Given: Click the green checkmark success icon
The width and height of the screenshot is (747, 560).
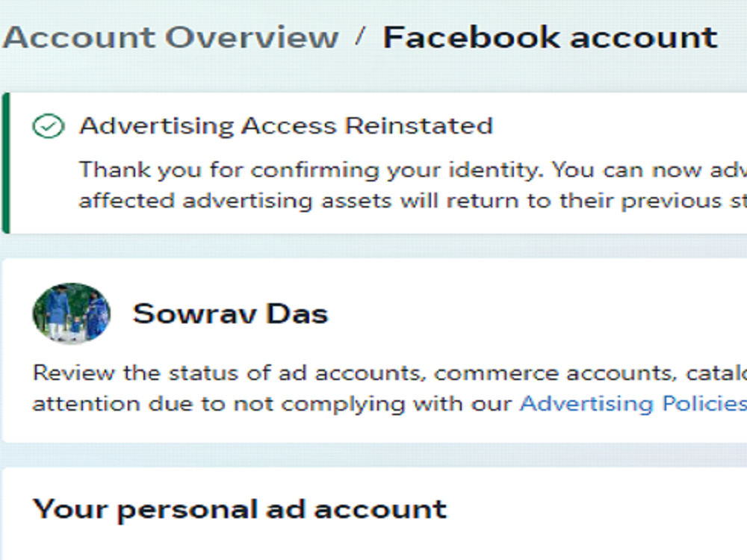Looking at the screenshot, I should click(x=48, y=126).
